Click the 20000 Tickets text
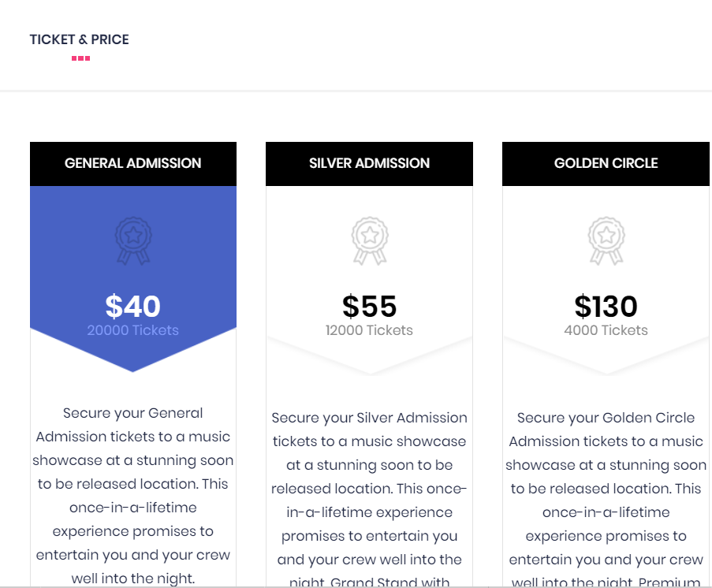 pos(133,330)
